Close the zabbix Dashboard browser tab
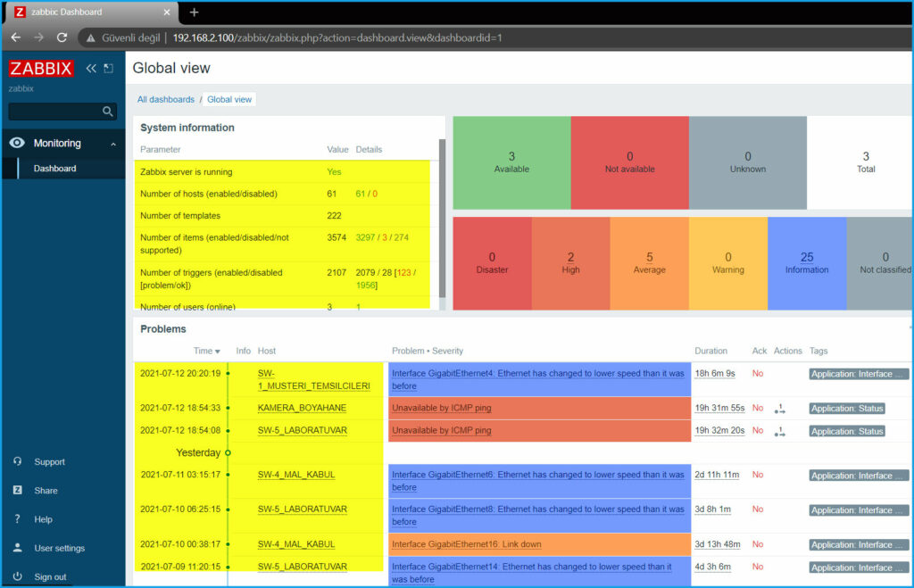The height and width of the screenshot is (588, 914). click(167, 12)
